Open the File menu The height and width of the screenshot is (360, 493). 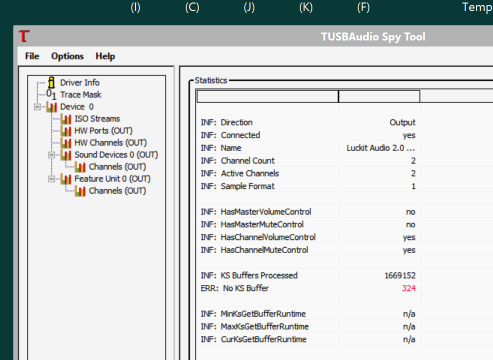[x=32, y=56]
